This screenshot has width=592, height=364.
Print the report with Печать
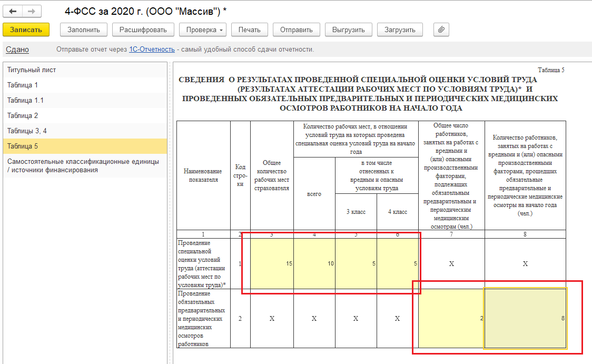[x=249, y=29]
